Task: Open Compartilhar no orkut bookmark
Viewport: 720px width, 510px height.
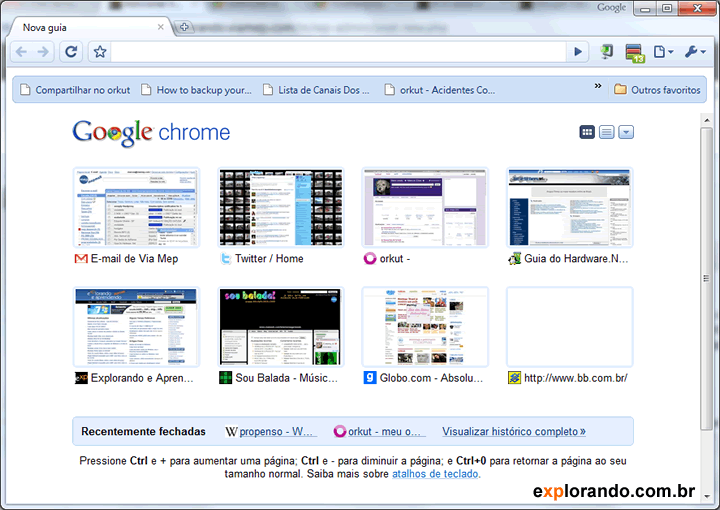Action: [76, 90]
